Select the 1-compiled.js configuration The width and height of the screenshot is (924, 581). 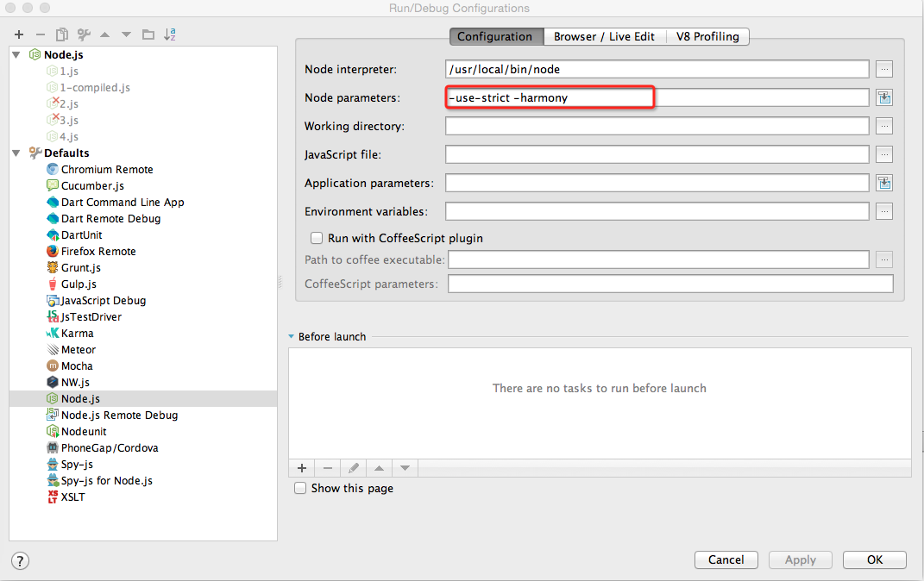click(95, 88)
